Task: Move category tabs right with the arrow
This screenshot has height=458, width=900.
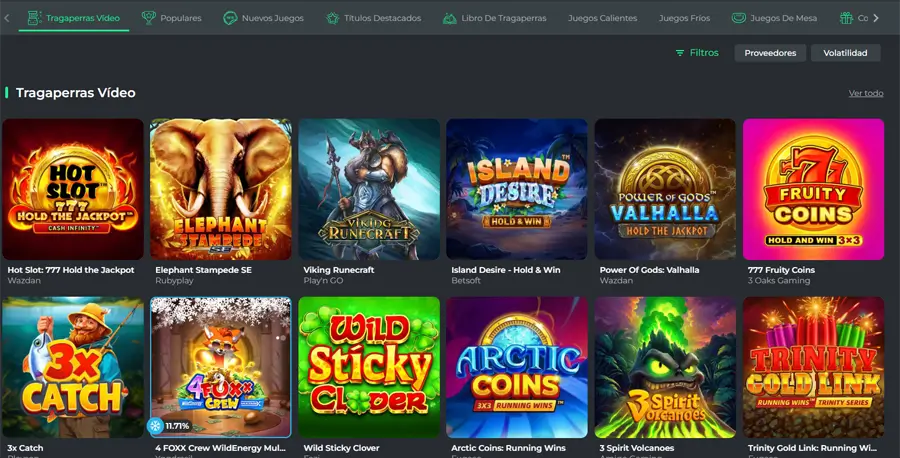Action: pos(876,18)
